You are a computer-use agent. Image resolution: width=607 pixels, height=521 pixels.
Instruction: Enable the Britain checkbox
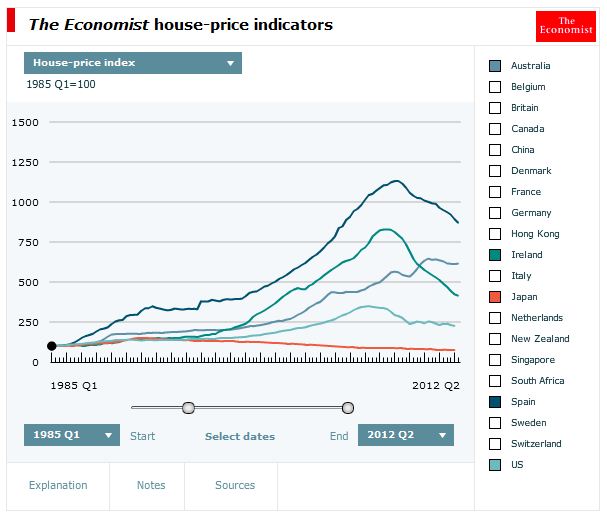(x=495, y=108)
